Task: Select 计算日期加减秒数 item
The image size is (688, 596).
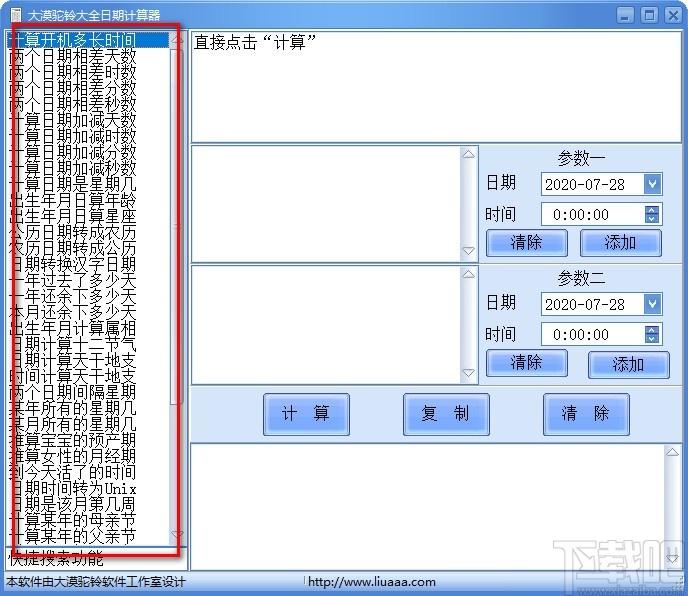Action: (88, 168)
